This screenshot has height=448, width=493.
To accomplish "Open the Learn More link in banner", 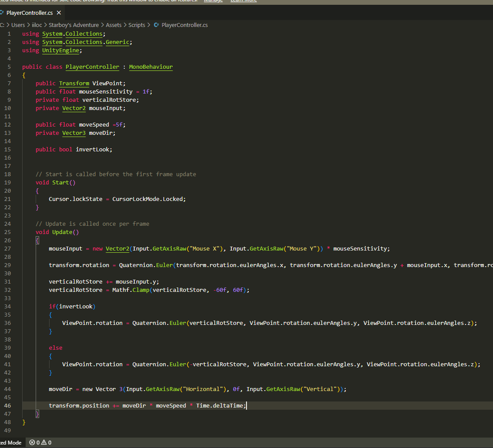I will [x=243, y=1].
